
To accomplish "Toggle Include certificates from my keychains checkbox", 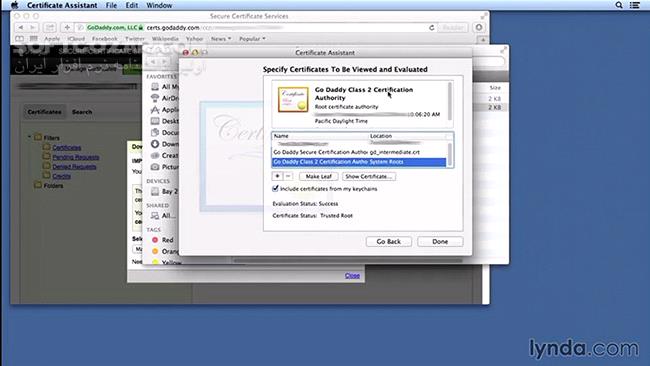I will (x=275, y=189).
